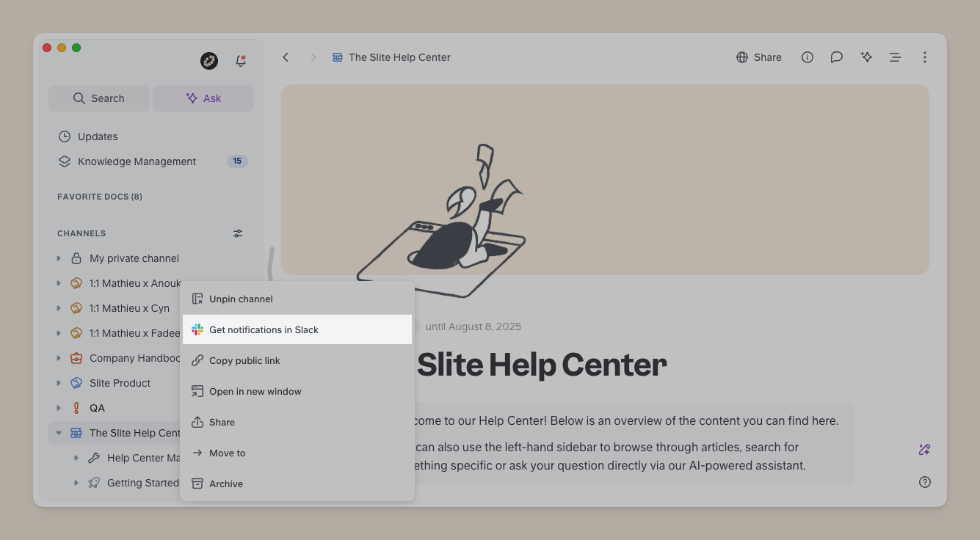Image resolution: width=980 pixels, height=540 pixels.
Task: Choose Move to in context menu
Action: pos(297,453)
